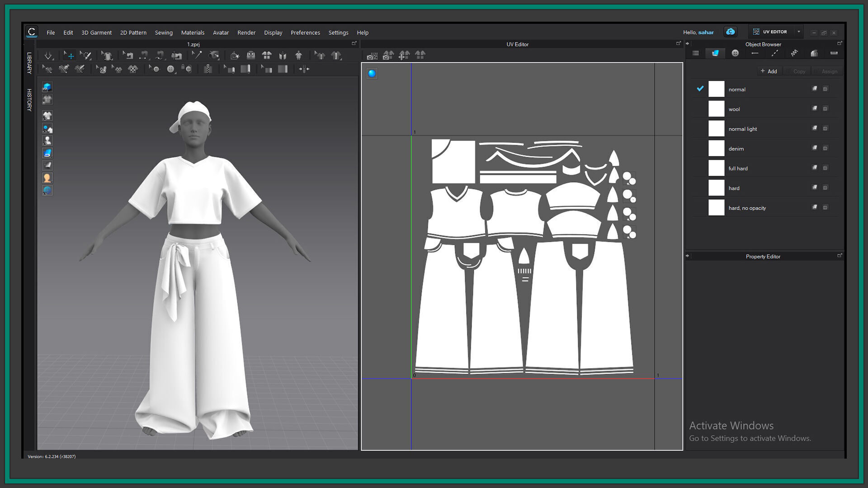868x488 pixels.
Task: Open the Avatar menu
Action: tap(221, 33)
